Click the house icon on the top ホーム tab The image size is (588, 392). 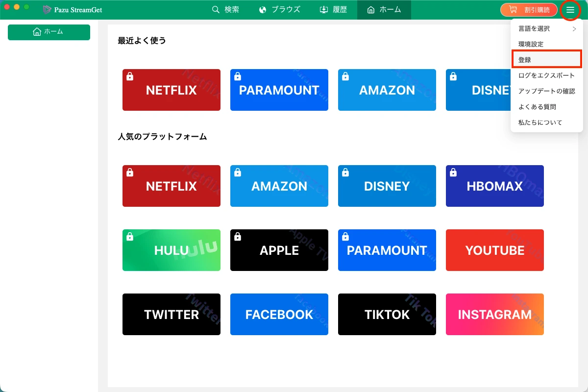371,9
